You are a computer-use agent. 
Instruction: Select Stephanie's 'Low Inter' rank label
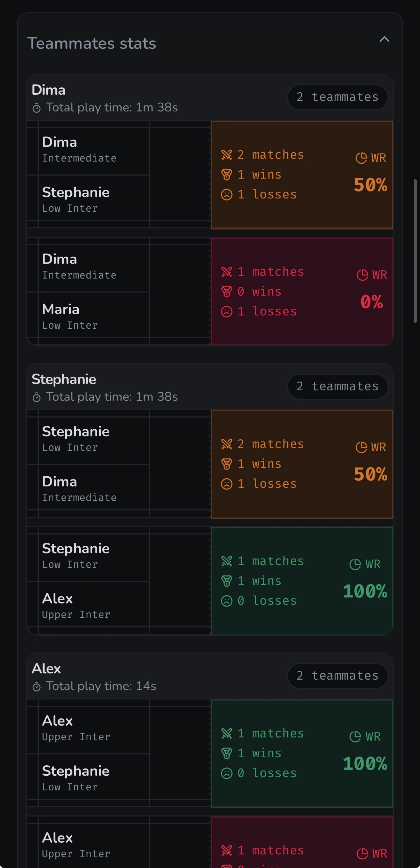(x=70, y=208)
